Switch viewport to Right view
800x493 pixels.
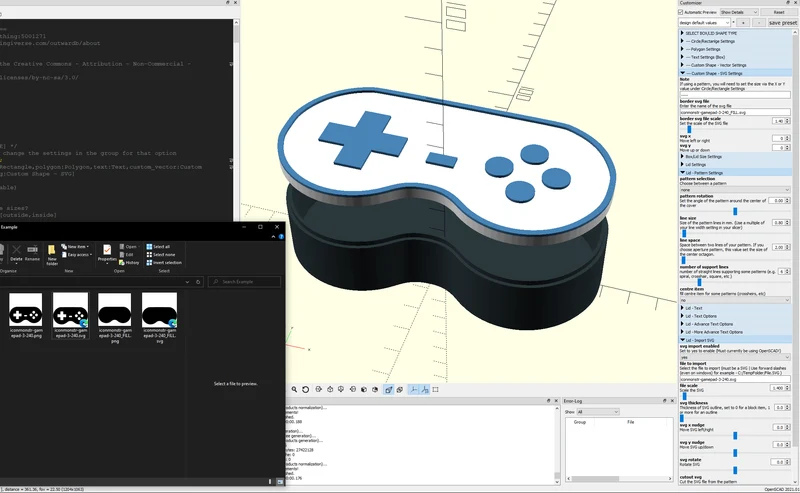[x=319, y=389]
